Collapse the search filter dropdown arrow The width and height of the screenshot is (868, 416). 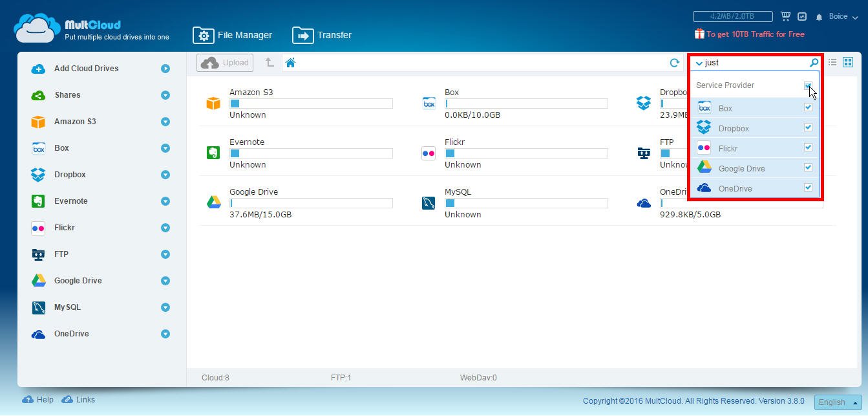[699, 63]
